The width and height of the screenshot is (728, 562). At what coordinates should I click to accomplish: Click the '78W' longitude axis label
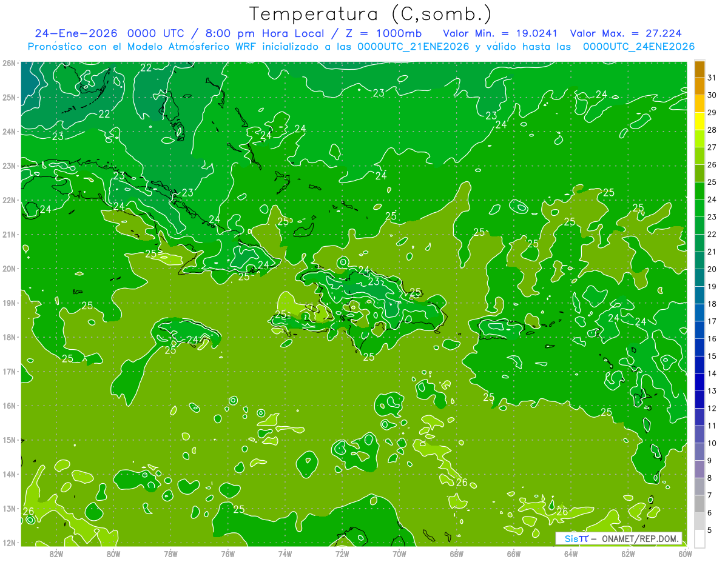tap(170, 554)
